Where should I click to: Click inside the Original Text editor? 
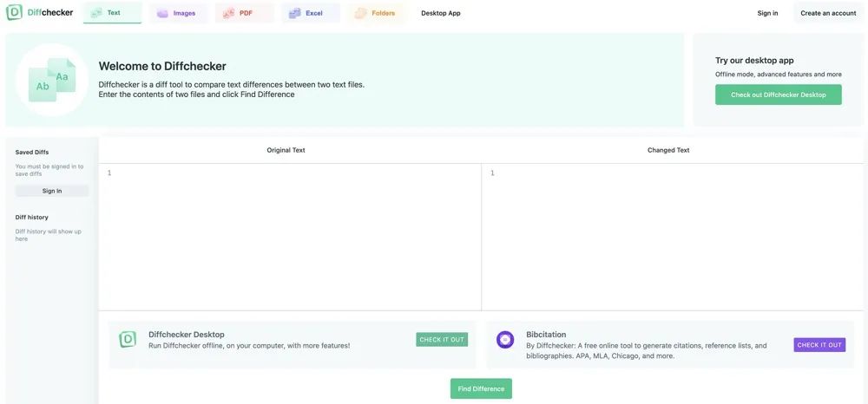click(290, 237)
